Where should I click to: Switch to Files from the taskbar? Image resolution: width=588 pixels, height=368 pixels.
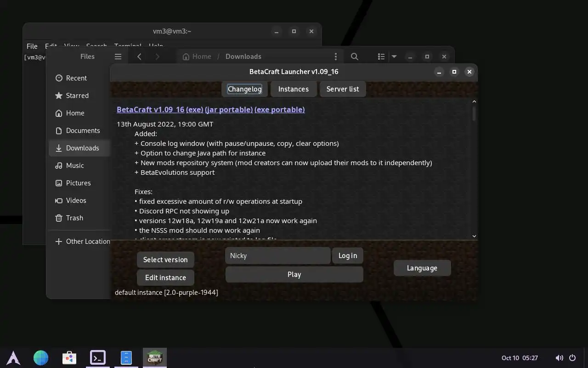[126, 357]
